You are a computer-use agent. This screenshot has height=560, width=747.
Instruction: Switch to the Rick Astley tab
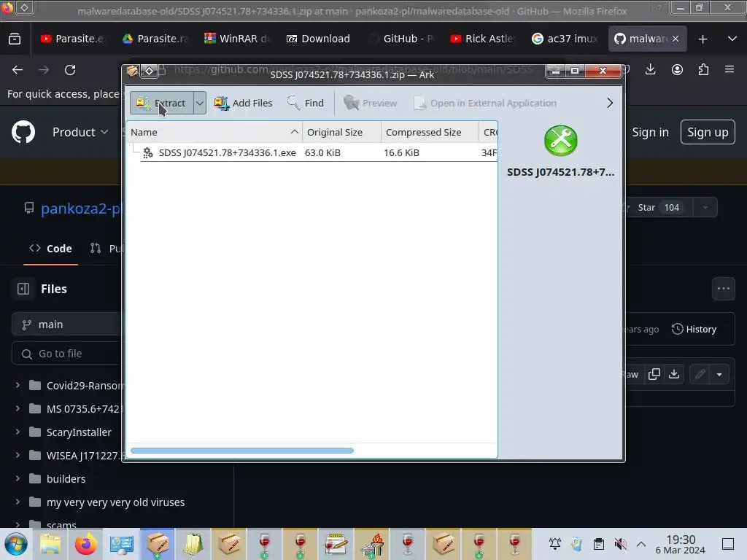click(x=483, y=39)
